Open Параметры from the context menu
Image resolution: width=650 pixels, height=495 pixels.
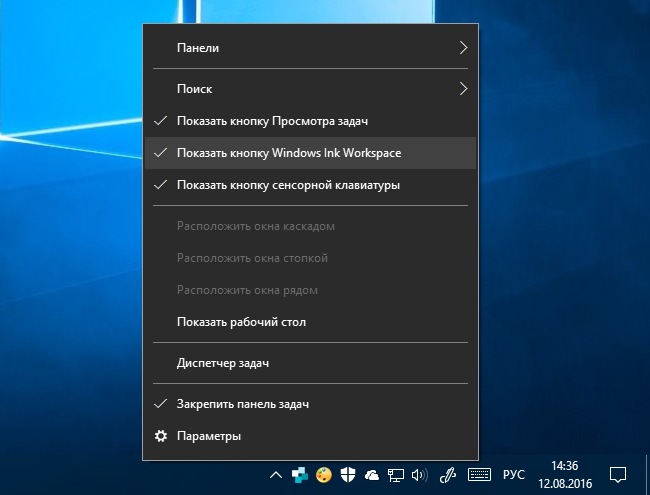click(310, 436)
